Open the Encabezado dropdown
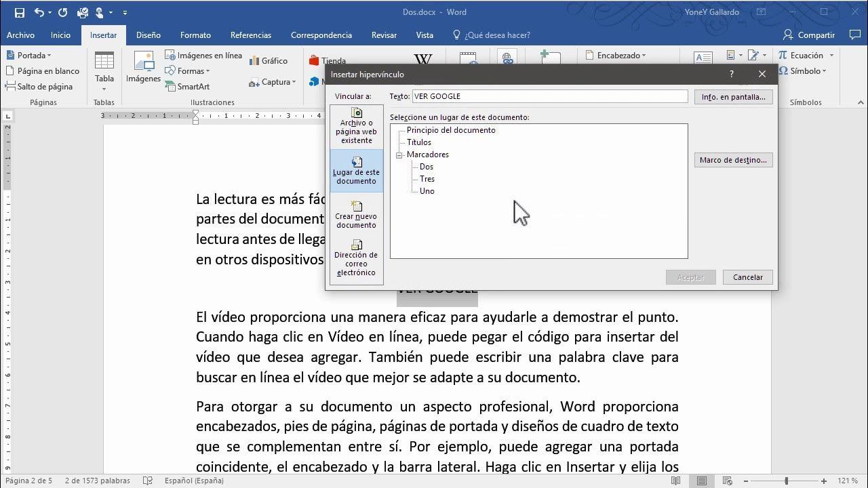The image size is (868, 488). click(x=614, y=55)
